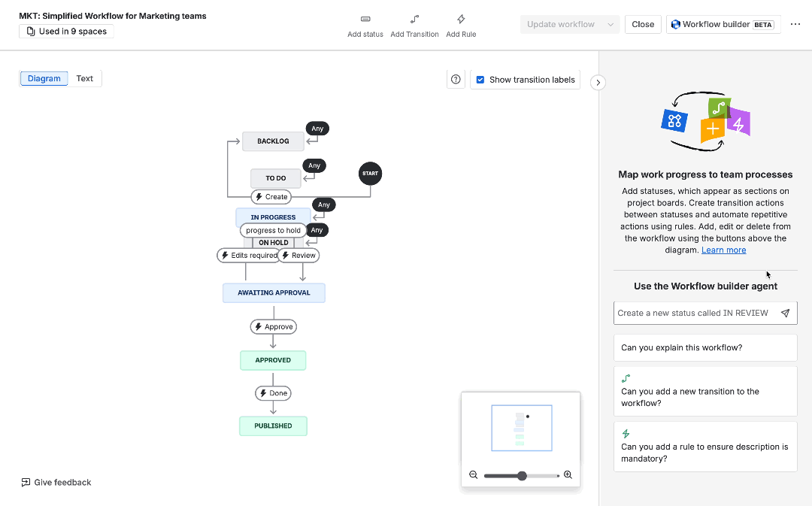Viewport: 812px width, 506px height.
Task: Choose 'Can you explain this workflow?' suggestion
Action: pos(705,347)
